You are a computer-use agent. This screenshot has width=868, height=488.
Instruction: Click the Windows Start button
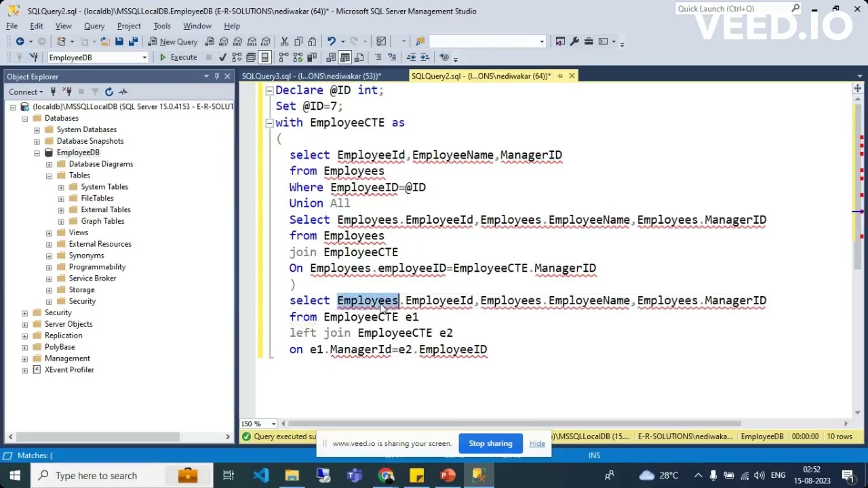click(15, 475)
